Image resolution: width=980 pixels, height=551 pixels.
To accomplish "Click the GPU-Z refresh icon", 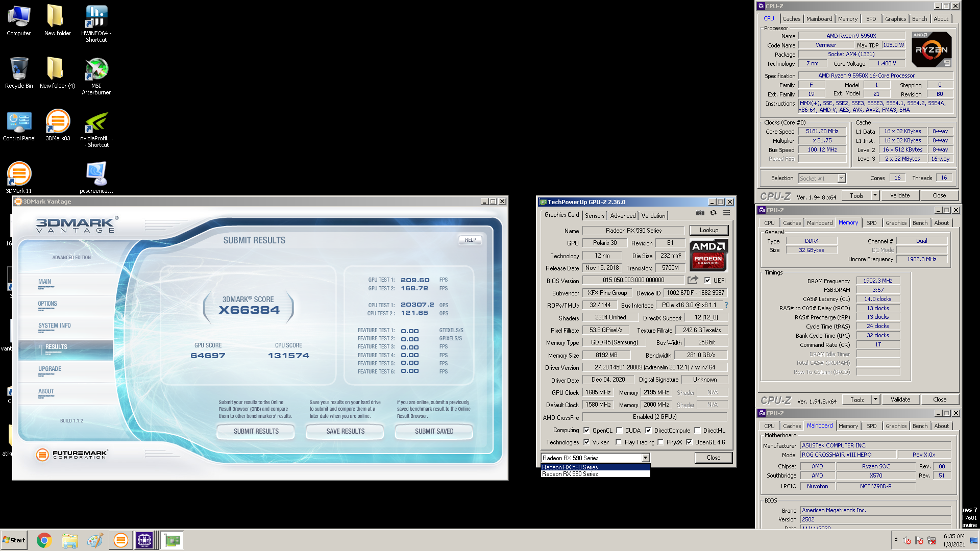I will (713, 213).
